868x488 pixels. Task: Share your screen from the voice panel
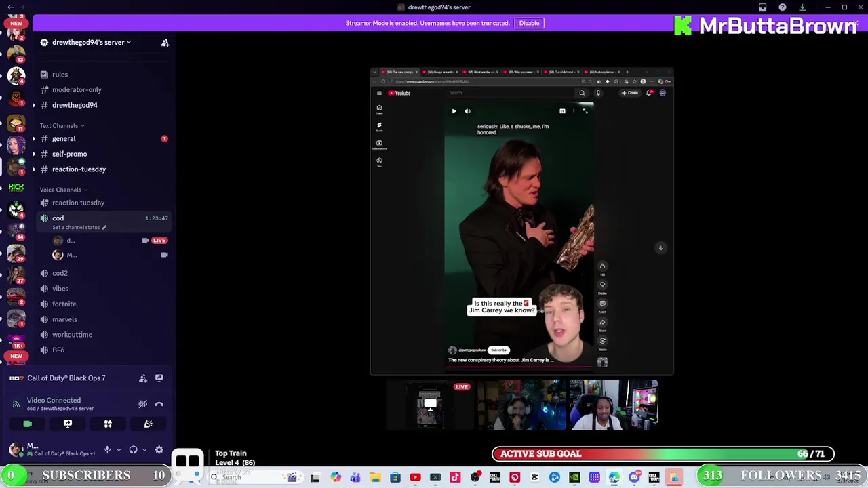pos(68,424)
